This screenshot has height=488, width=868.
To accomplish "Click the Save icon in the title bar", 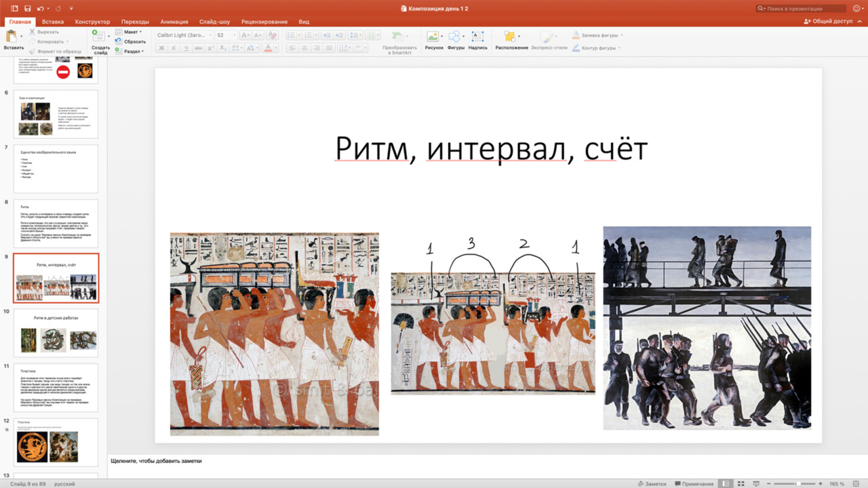I will coord(27,8).
